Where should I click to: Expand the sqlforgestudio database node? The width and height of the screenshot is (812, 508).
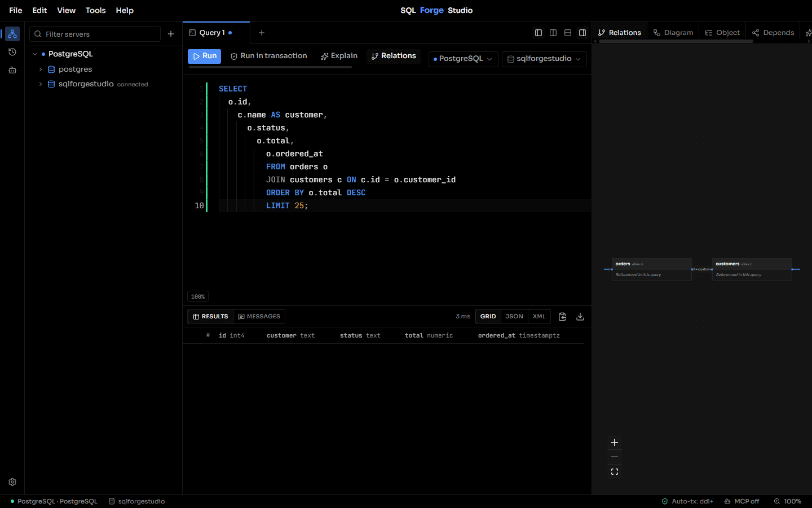click(x=41, y=84)
